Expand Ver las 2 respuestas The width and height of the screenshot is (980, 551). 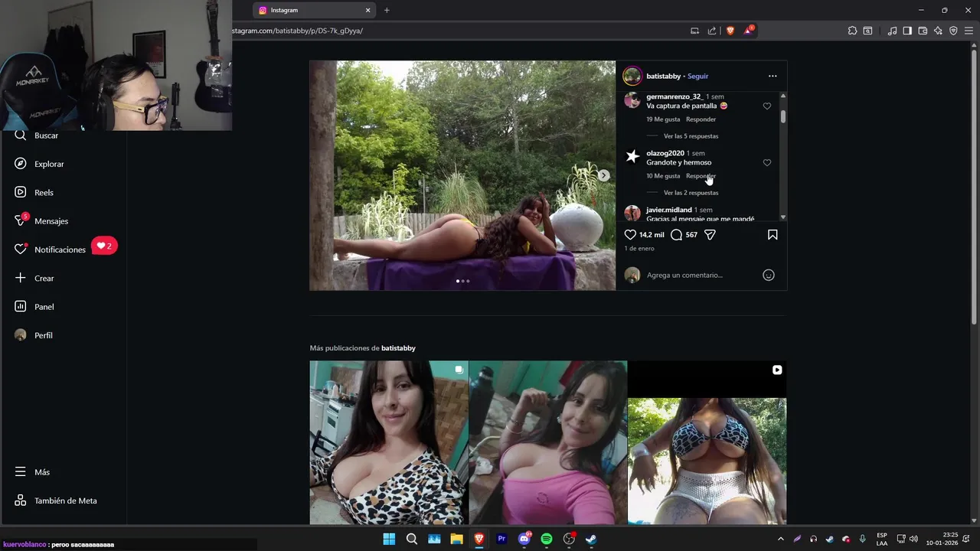[691, 193]
